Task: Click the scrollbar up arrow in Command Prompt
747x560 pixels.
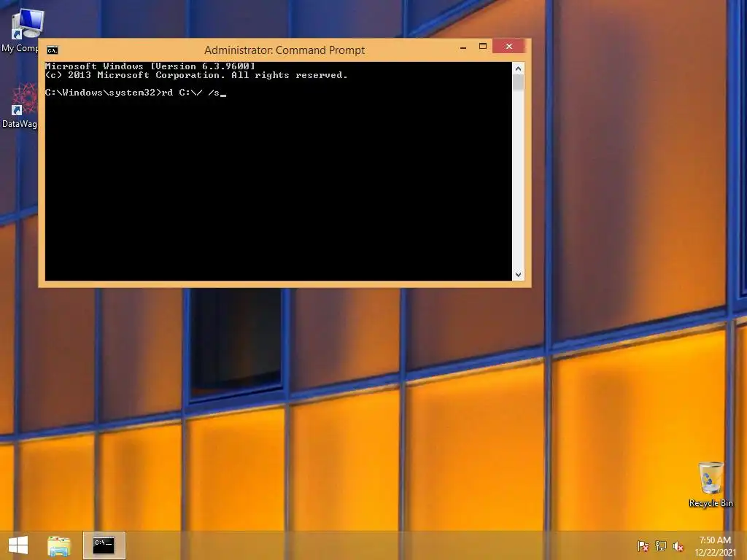Action: pos(519,69)
